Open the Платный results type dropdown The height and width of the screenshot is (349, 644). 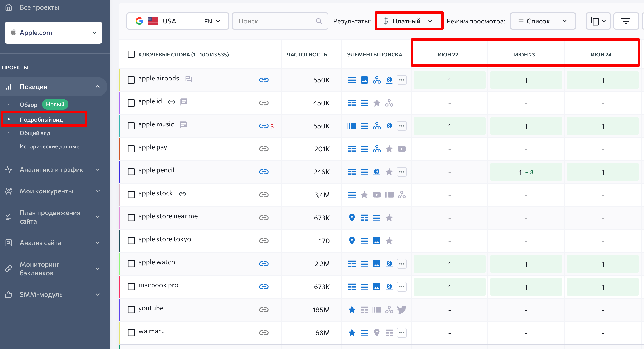click(x=409, y=21)
